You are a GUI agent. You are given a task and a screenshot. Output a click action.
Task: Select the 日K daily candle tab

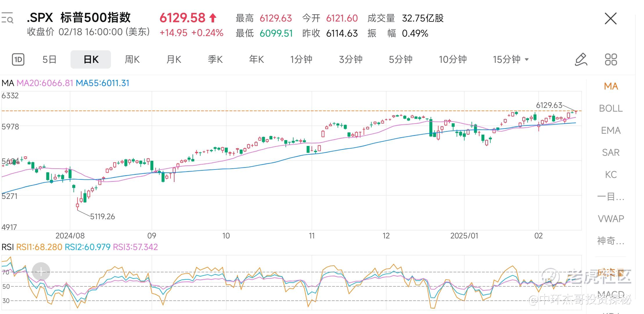pos(91,60)
